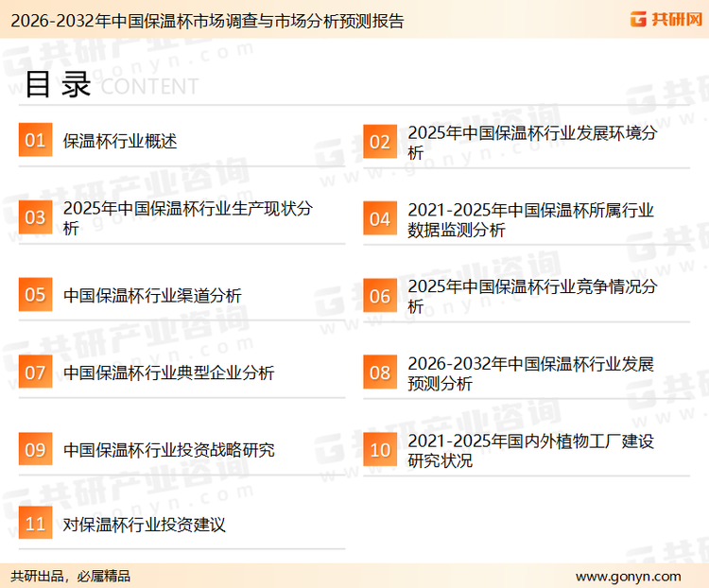Click the 共研网 logo in the header
Viewport: 709px width, 588px height.
(666, 20)
